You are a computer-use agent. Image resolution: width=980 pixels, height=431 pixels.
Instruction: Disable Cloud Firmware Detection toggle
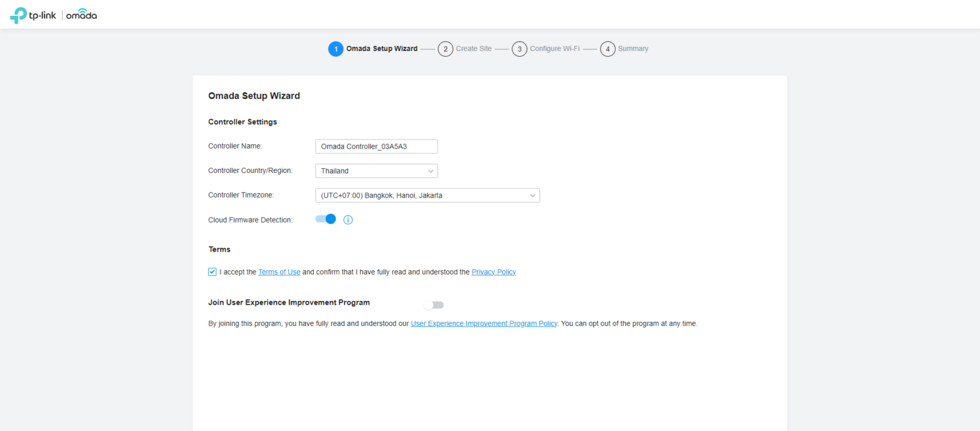325,219
